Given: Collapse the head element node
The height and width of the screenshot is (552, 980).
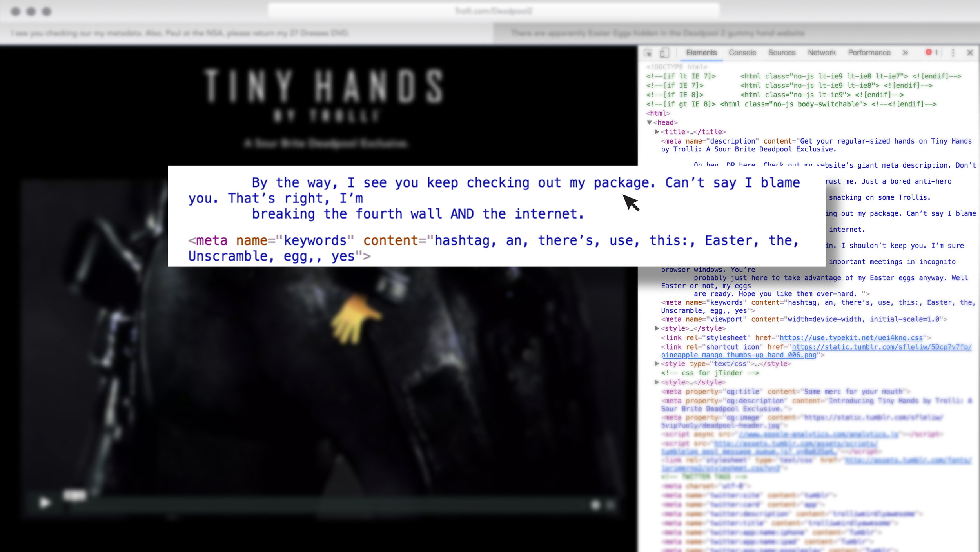Looking at the screenshot, I should tap(650, 123).
